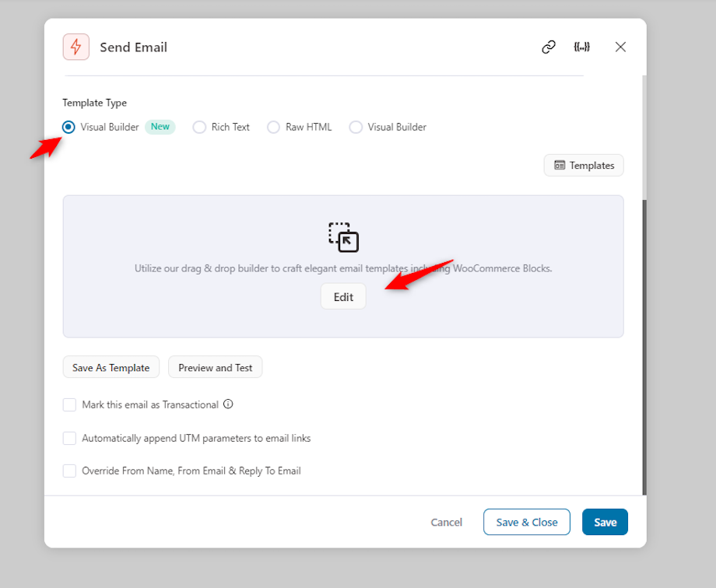This screenshot has width=716, height=588.
Task: Click the Template Type label
Action: click(x=94, y=103)
